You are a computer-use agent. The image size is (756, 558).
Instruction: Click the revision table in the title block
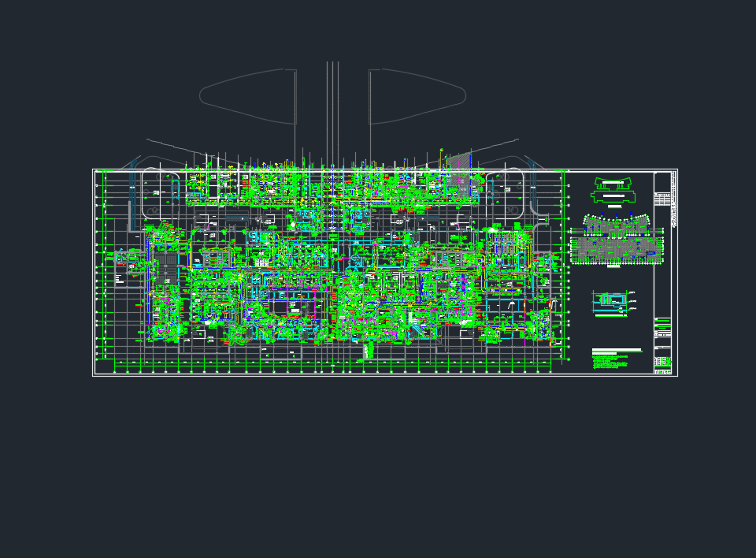tap(662, 199)
